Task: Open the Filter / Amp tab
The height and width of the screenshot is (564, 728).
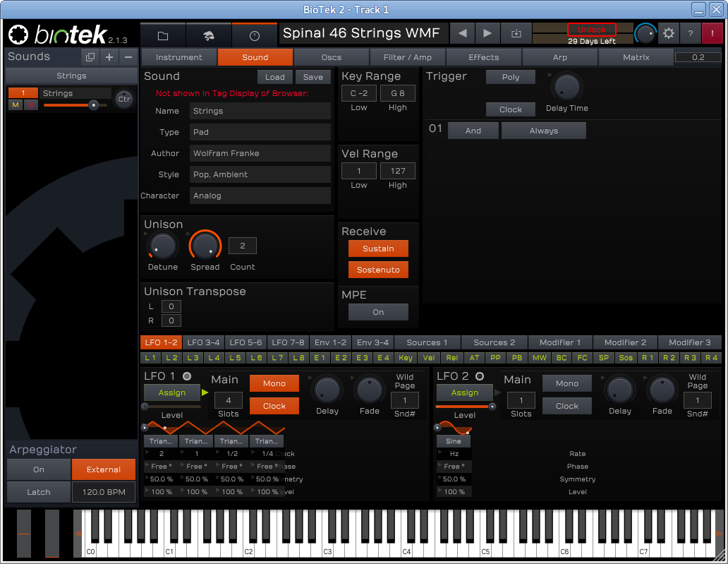Action: (x=407, y=57)
